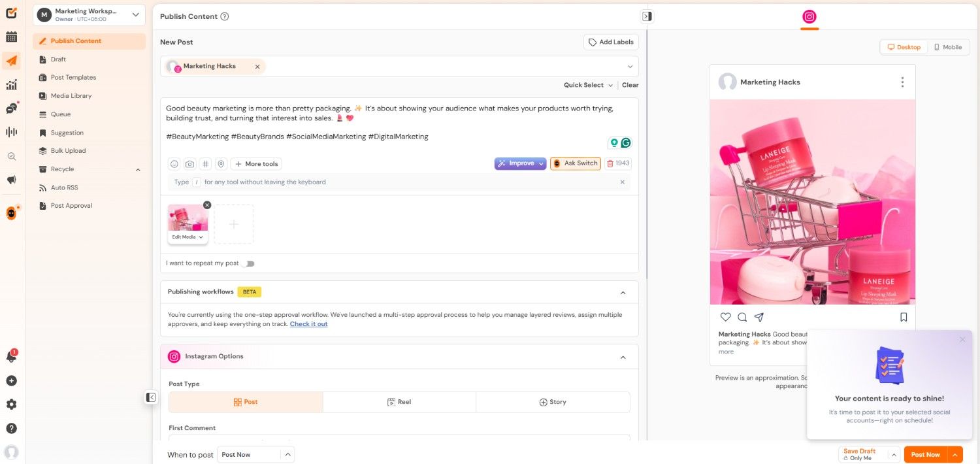Viewport: 980px width, 464px height.
Task: Open the search magnifier icon in left rail
Action: click(11, 156)
